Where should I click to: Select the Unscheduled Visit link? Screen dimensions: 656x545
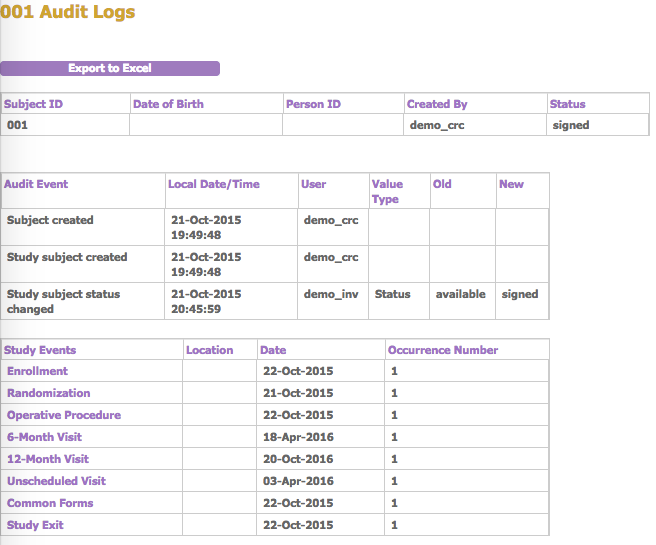pyautogui.click(x=56, y=481)
